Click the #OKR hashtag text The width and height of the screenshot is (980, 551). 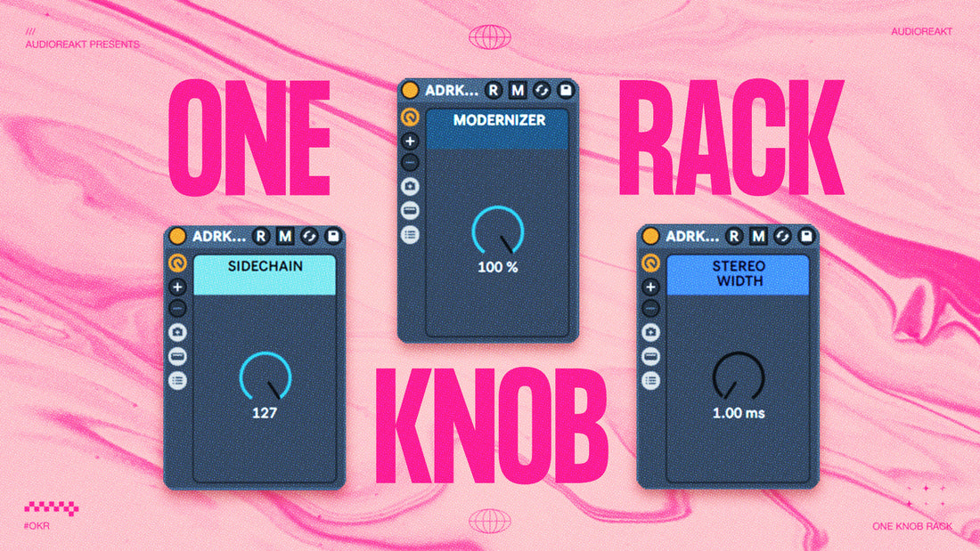pos(37,526)
